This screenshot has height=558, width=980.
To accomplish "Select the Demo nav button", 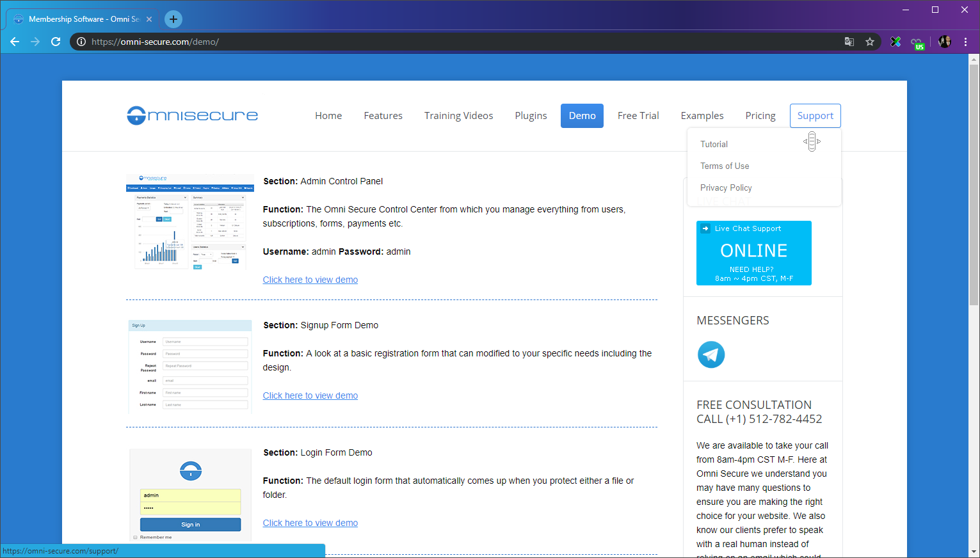I will coord(582,116).
